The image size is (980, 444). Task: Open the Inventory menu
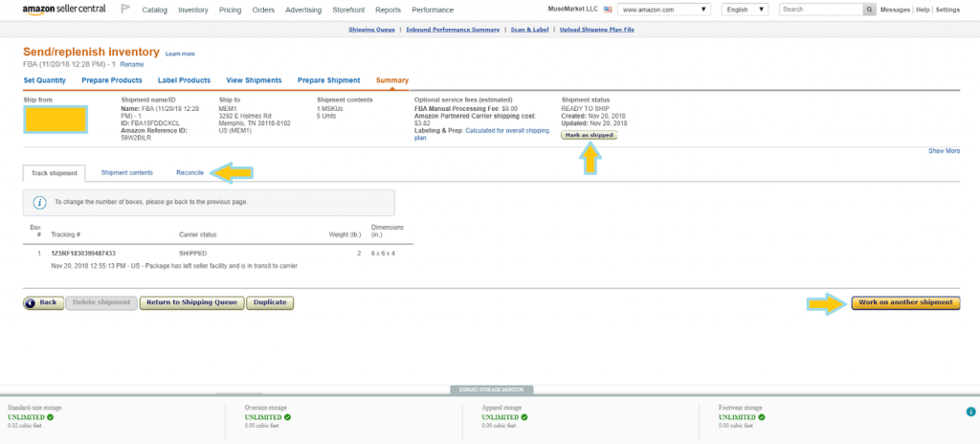(193, 10)
